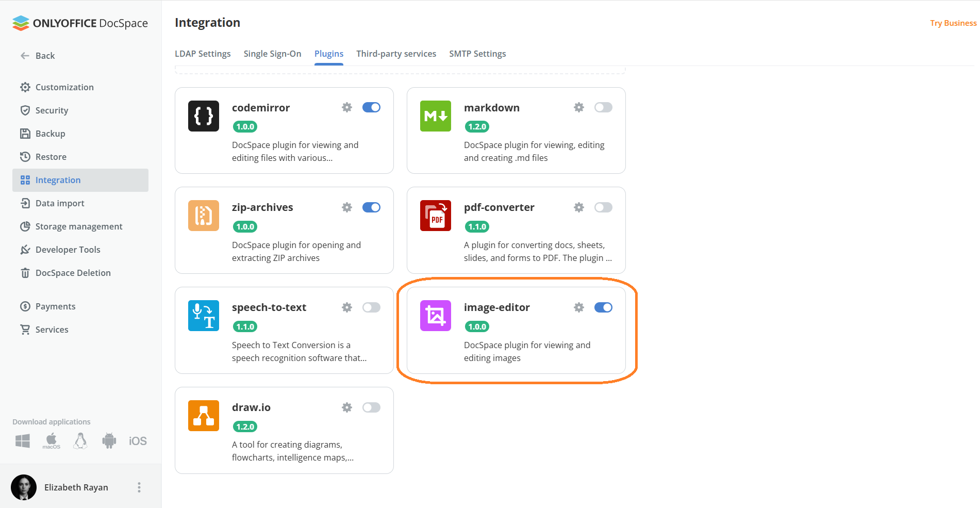Open settings gear for speech-to-text plugin

click(x=347, y=307)
